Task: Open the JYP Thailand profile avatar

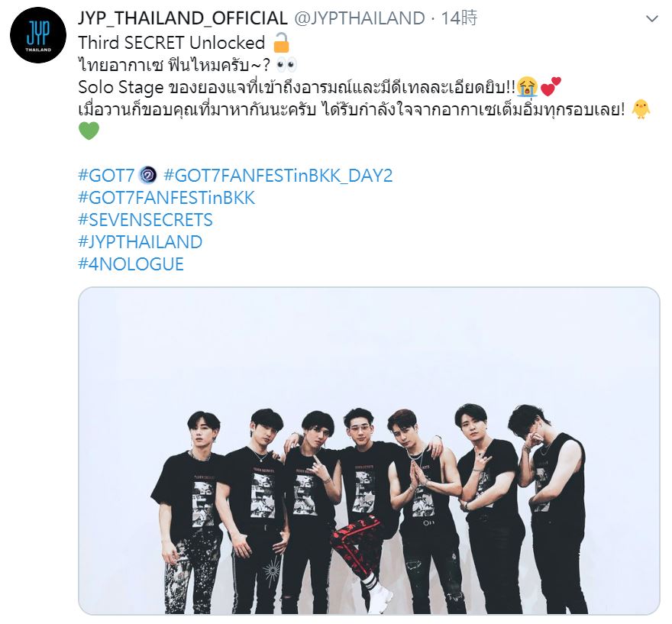Action: [x=38, y=35]
